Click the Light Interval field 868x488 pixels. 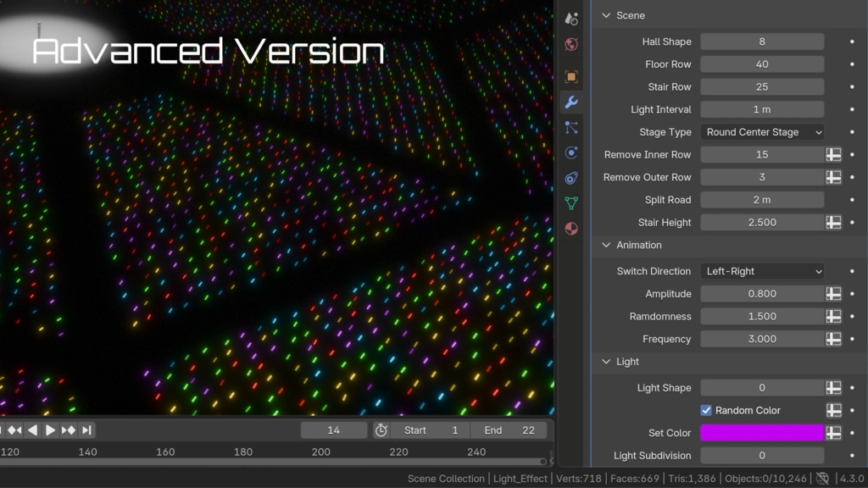point(762,109)
